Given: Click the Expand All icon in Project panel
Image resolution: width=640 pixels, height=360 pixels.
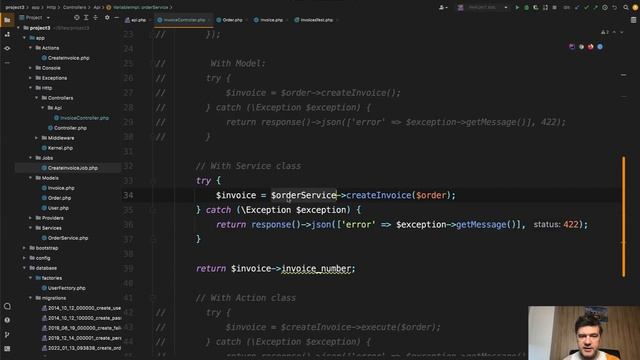Looking at the screenshot, I should point(86,18).
